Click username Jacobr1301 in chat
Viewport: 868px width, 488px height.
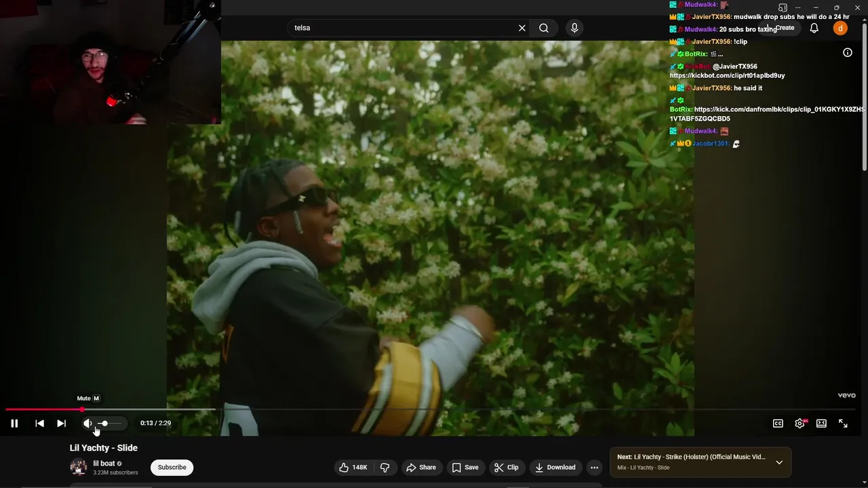click(x=711, y=144)
